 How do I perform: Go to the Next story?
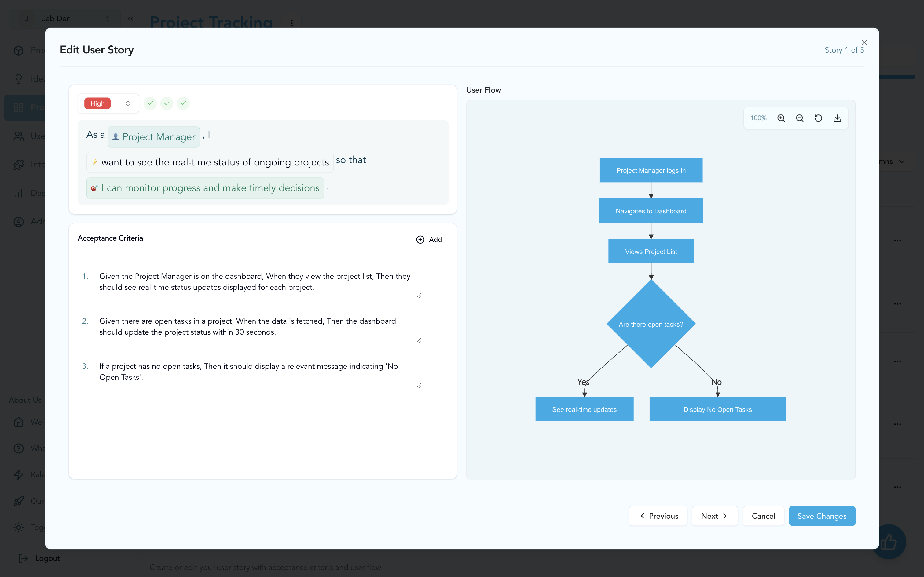[x=714, y=516]
